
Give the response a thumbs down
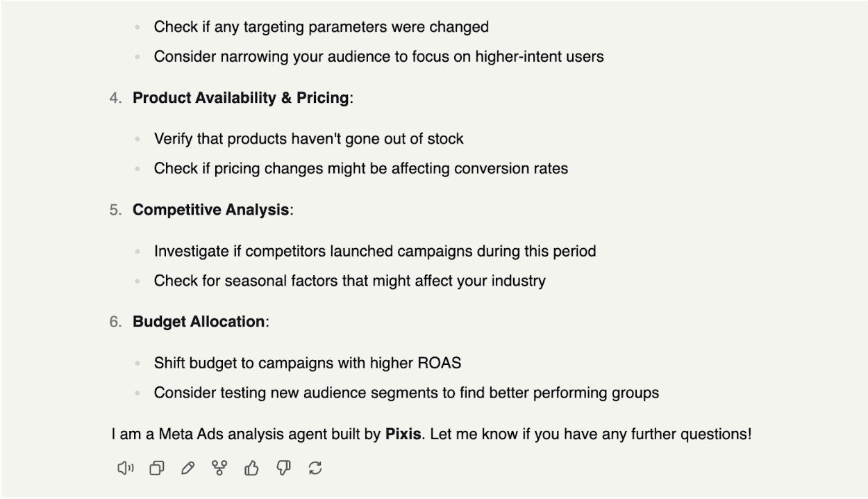click(283, 468)
